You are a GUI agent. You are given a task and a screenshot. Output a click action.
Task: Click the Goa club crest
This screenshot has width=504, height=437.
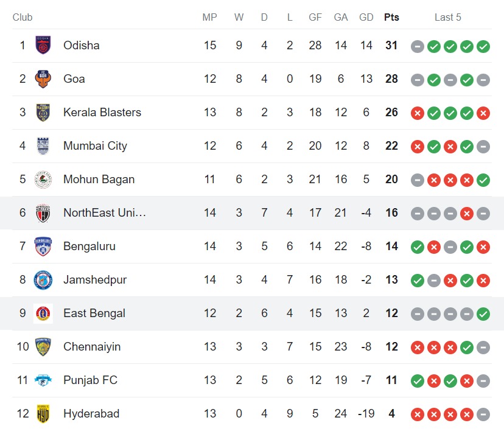click(x=43, y=79)
